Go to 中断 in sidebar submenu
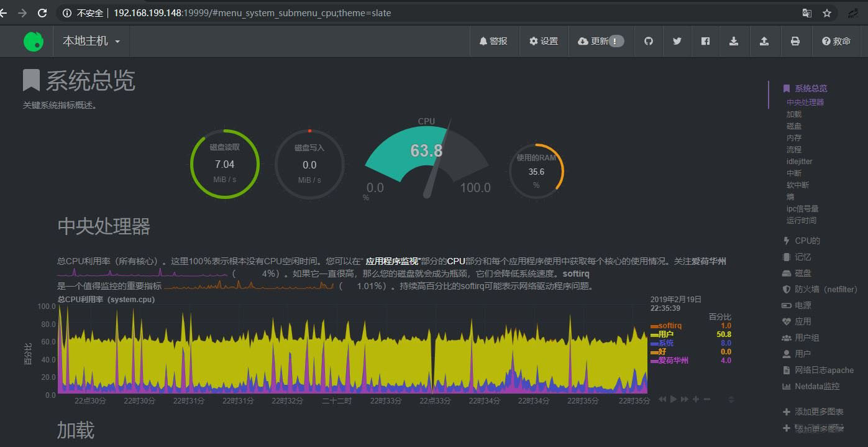Screen dimensions: 868x447 coord(794,173)
